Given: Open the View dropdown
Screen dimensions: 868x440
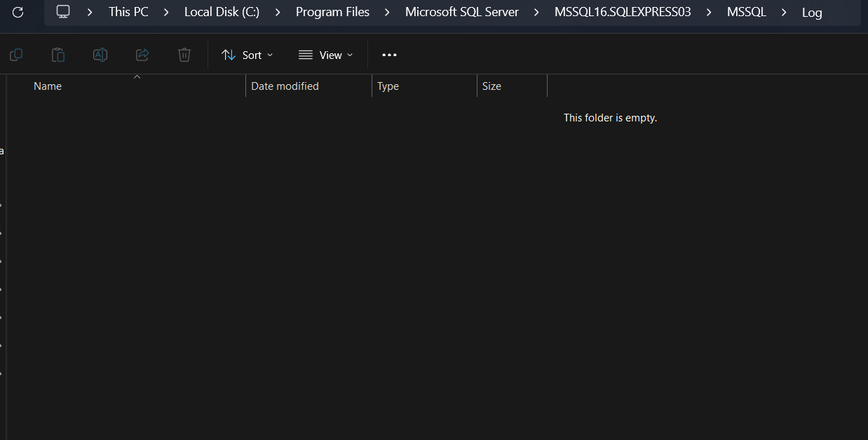Looking at the screenshot, I should coord(325,54).
